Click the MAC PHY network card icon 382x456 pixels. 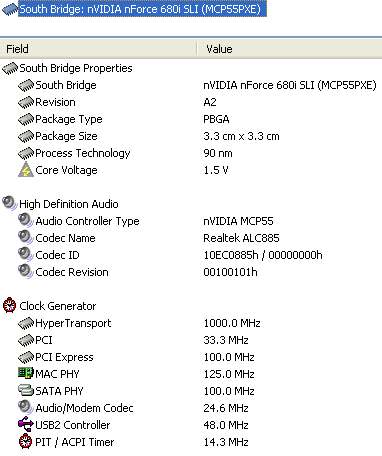coord(26,373)
